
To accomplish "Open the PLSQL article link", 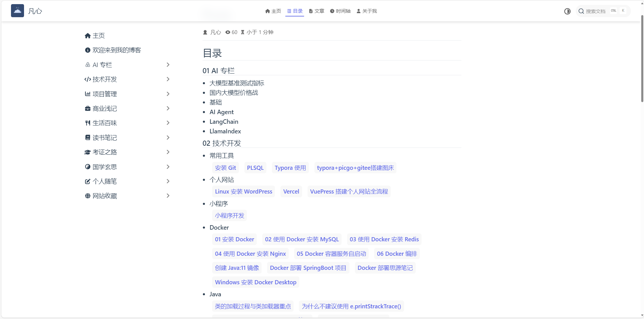I will pyautogui.click(x=255, y=168).
